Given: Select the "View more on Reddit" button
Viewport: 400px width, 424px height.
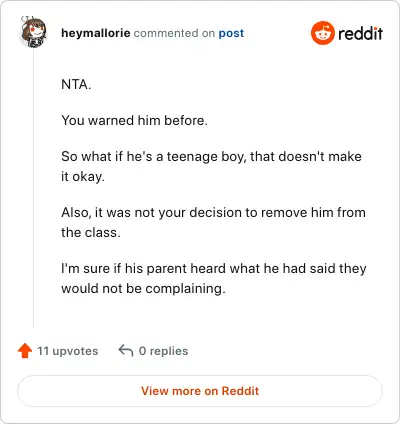Looking at the screenshot, I should (200, 391).
